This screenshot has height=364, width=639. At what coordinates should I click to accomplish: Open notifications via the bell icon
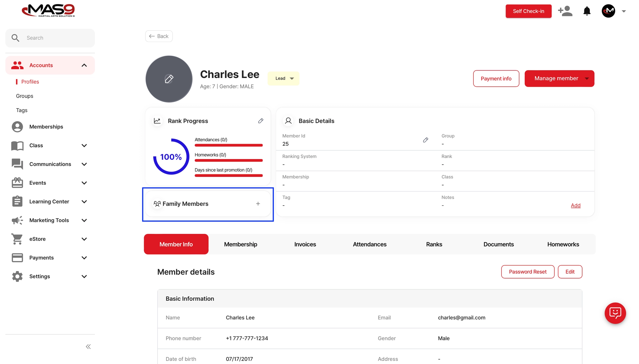pos(587,11)
